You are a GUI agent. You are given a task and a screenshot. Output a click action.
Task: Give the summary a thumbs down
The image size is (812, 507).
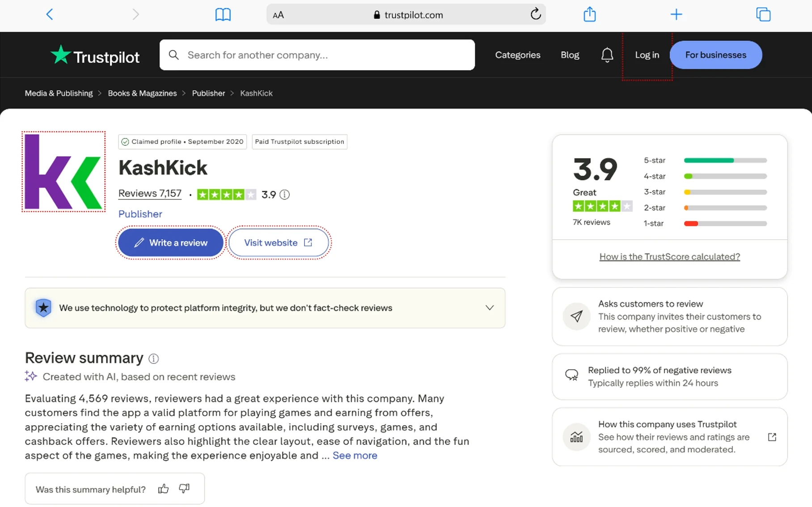click(184, 489)
